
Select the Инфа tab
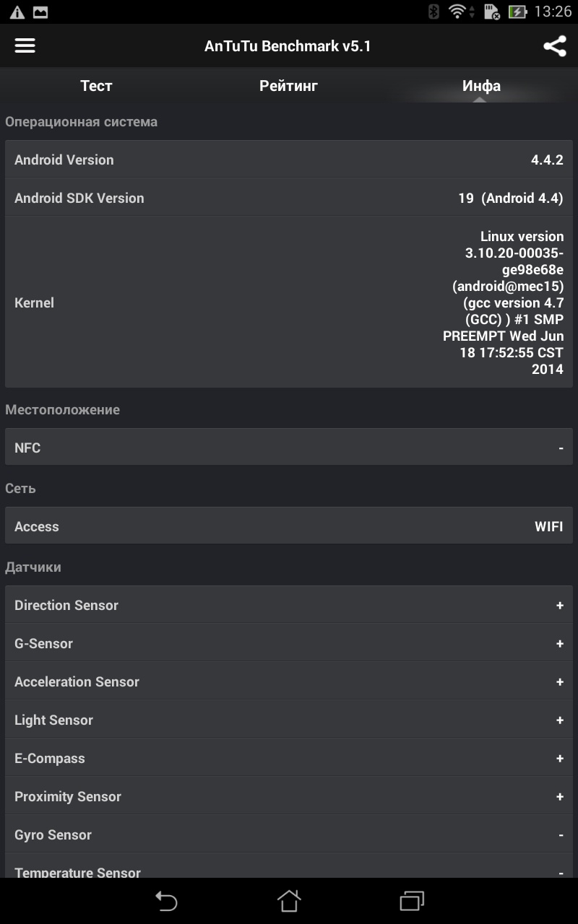(481, 86)
